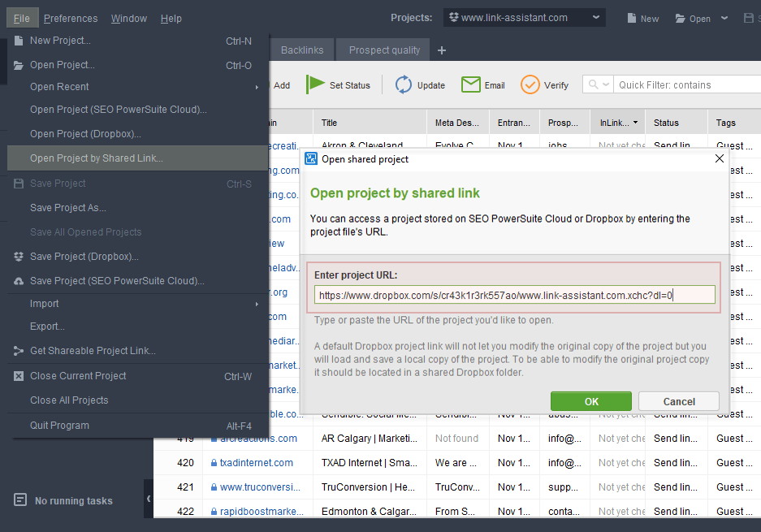Click the Quick Filter contains field
The height and width of the screenshot is (532, 761).
click(x=688, y=85)
